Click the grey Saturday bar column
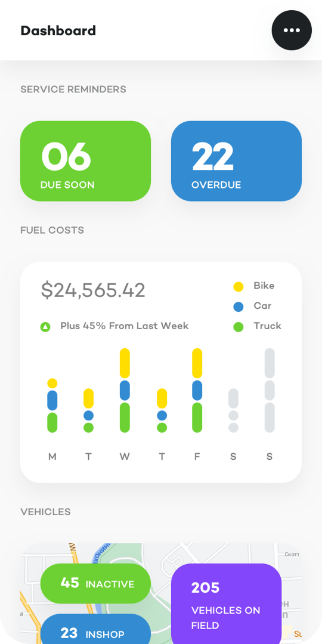Screen dimensions: 322x644 tap(233, 410)
